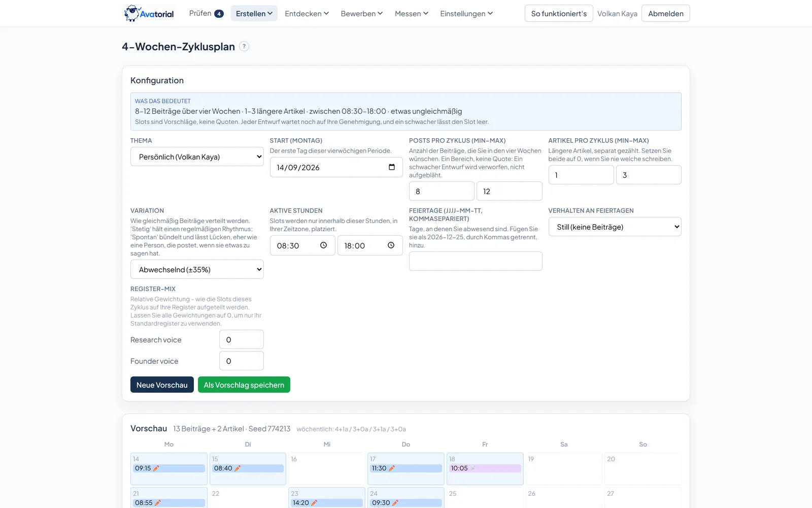Screen dimensions: 812x508
Task: Open the Thema dropdown Persönlich (Volkan Kaya)
Action: [197, 156]
